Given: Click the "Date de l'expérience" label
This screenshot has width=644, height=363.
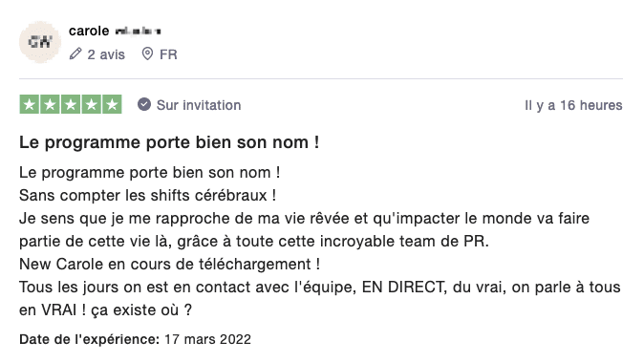Looking at the screenshot, I should click(89, 339).
